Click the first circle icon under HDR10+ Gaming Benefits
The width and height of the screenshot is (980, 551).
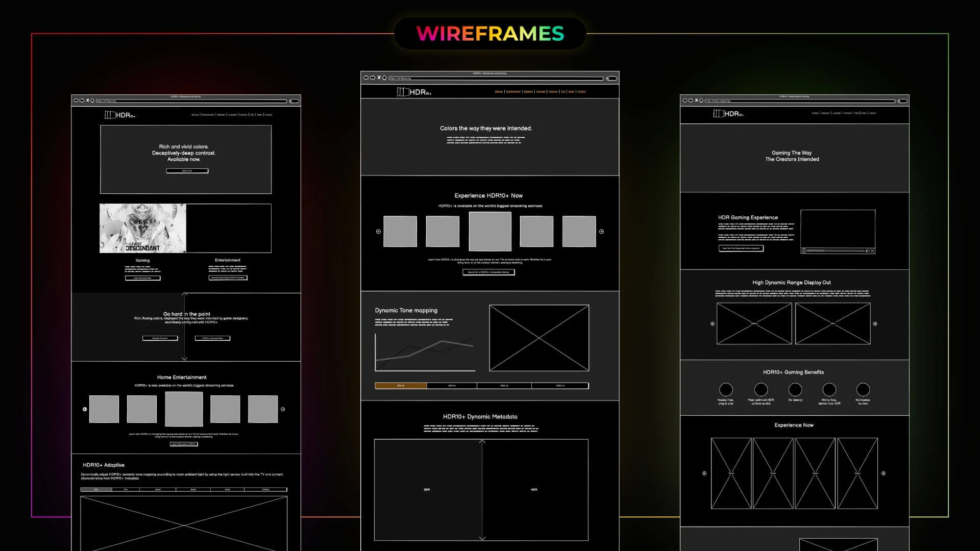click(726, 389)
